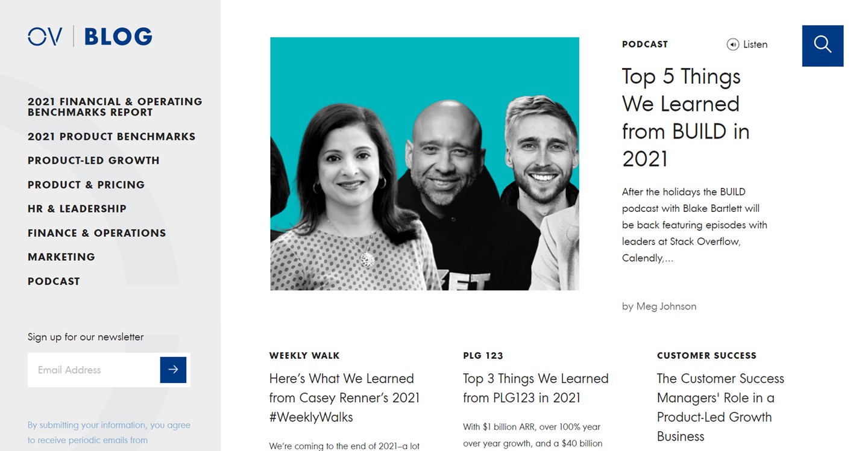Screen dimensions: 868x451
Task: Open the featured BUILD podcast thumbnail image
Action: [424, 164]
